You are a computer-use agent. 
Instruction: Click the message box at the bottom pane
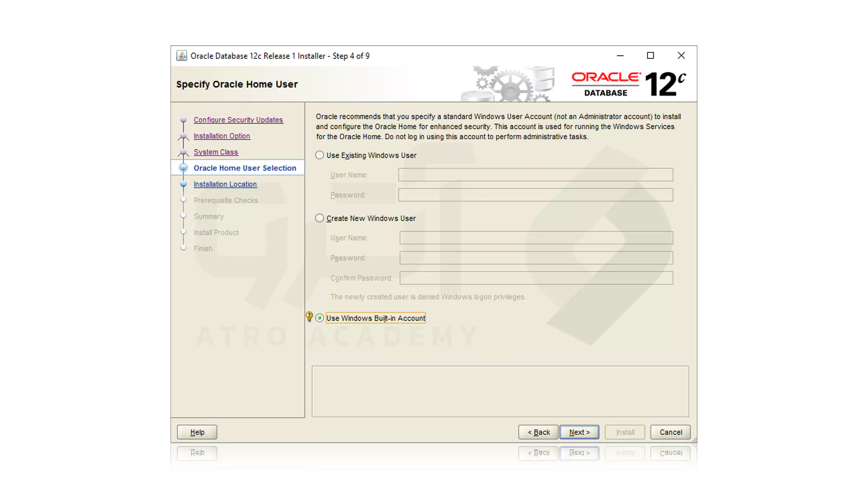[x=500, y=391]
